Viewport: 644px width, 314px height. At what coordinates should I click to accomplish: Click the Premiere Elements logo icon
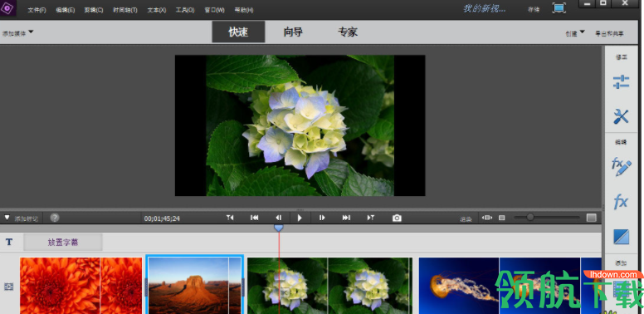click(x=7, y=7)
